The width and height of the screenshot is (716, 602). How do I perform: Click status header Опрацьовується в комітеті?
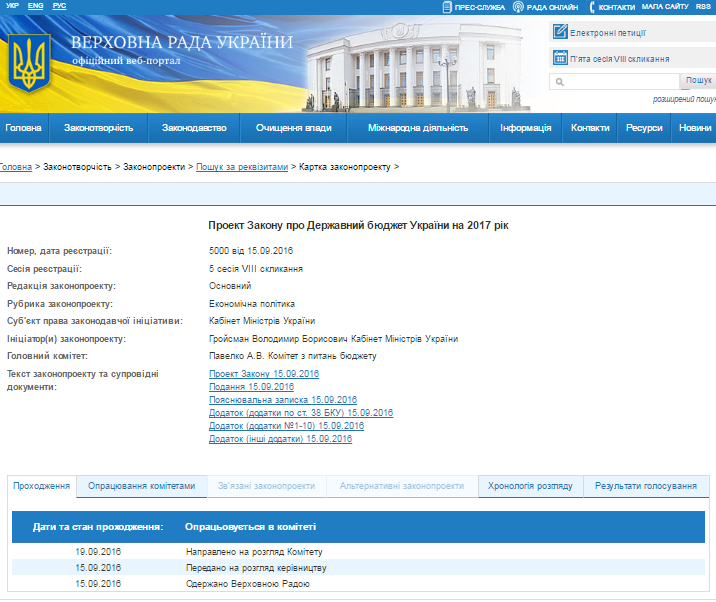[250, 527]
